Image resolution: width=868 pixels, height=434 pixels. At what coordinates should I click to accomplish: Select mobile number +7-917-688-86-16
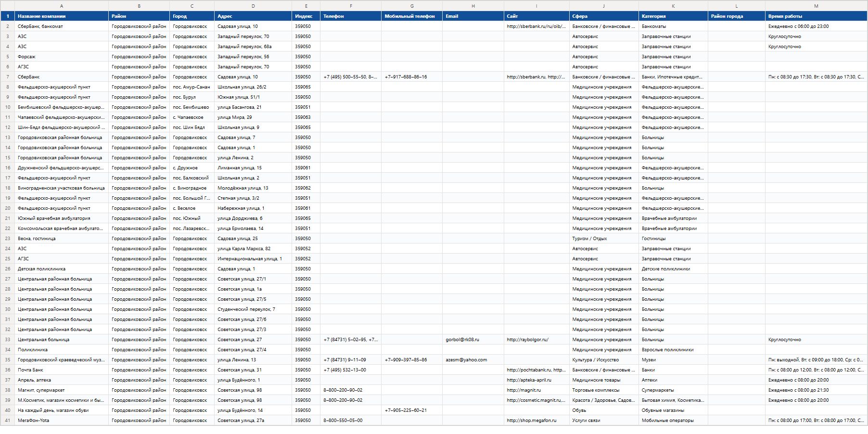[x=412, y=77]
